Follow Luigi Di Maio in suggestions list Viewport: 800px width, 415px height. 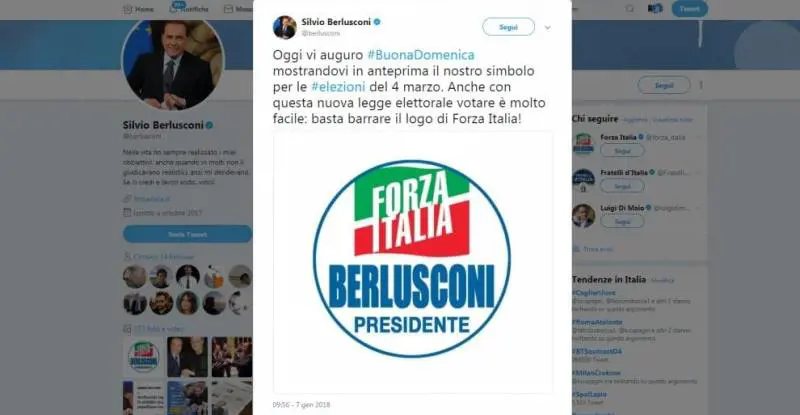622,222
